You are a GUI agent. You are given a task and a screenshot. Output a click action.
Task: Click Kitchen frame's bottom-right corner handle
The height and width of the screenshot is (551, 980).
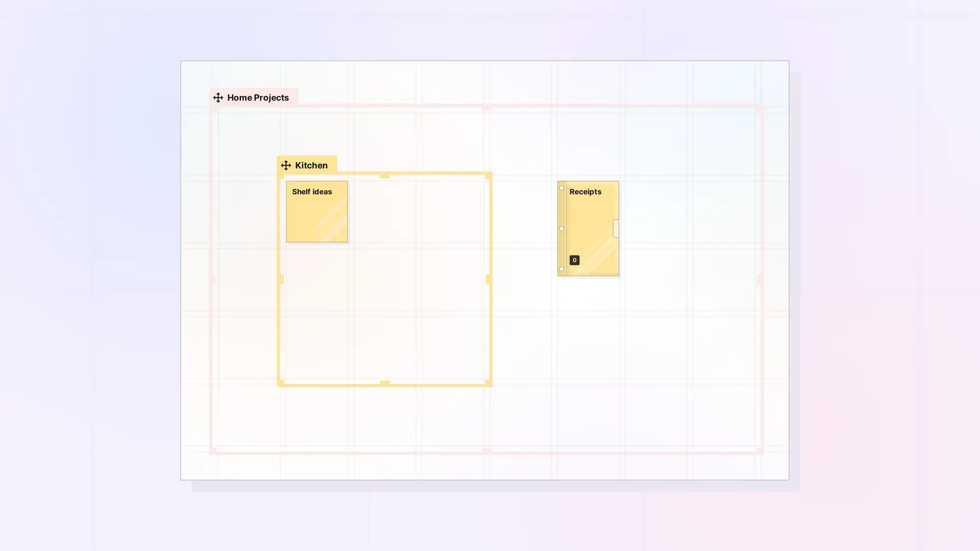(x=488, y=383)
